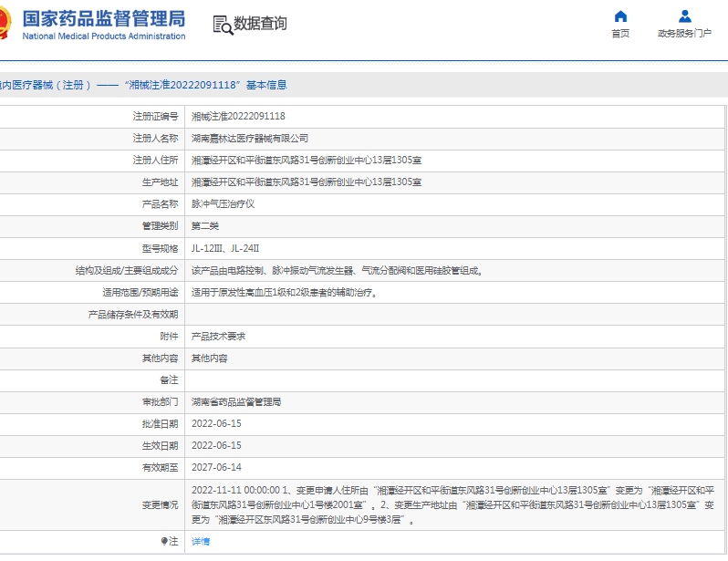Image resolution: width=728 pixels, height=561 pixels.
Task: Select product name 脉冲气压治疗仪
Action: coord(223,203)
